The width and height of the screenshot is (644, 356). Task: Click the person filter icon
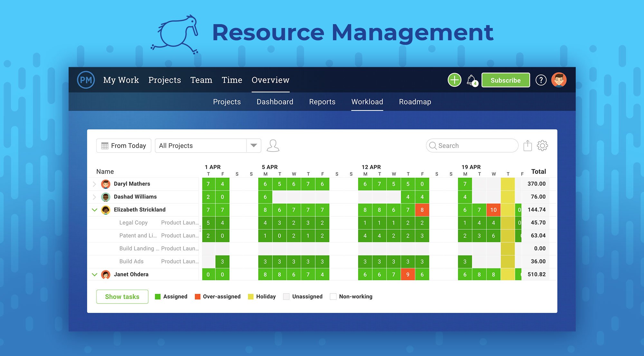[x=273, y=145]
